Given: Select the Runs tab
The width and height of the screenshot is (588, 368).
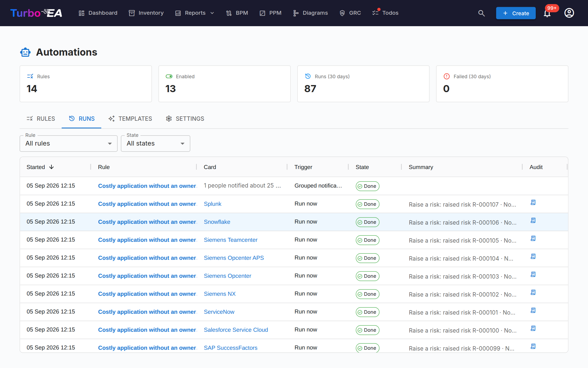Looking at the screenshot, I should pyautogui.click(x=82, y=119).
